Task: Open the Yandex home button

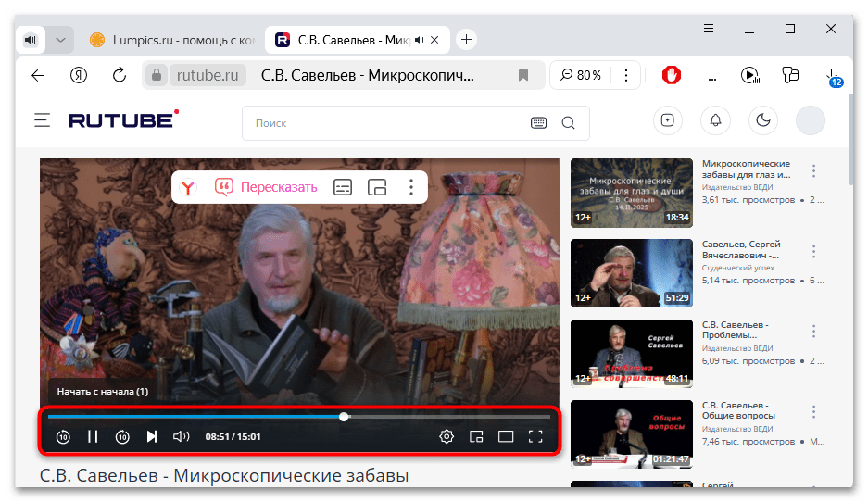Action: 79,75
